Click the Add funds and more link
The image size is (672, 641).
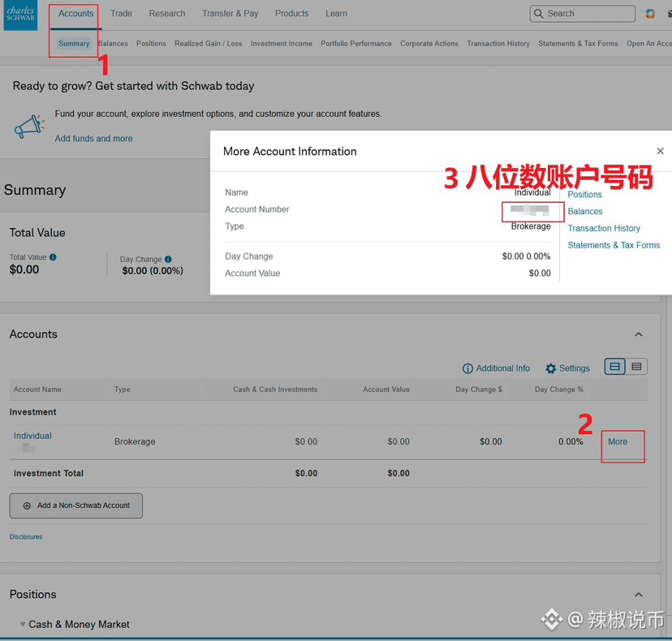94,139
